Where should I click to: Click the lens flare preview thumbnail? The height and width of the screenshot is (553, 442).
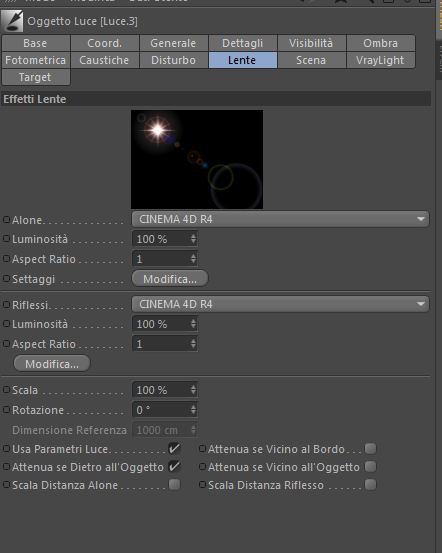click(x=197, y=159)
